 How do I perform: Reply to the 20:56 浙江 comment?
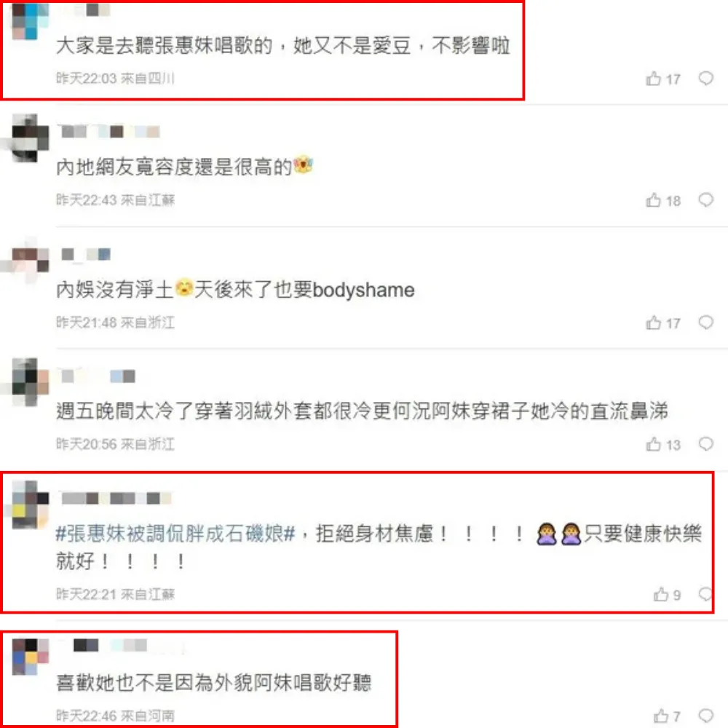point(705,444)
